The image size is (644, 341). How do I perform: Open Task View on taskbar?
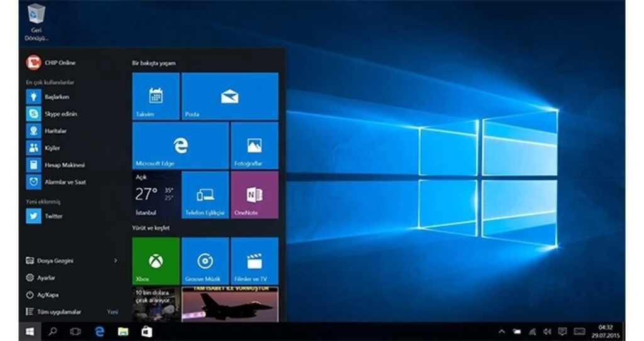(75, 332)
